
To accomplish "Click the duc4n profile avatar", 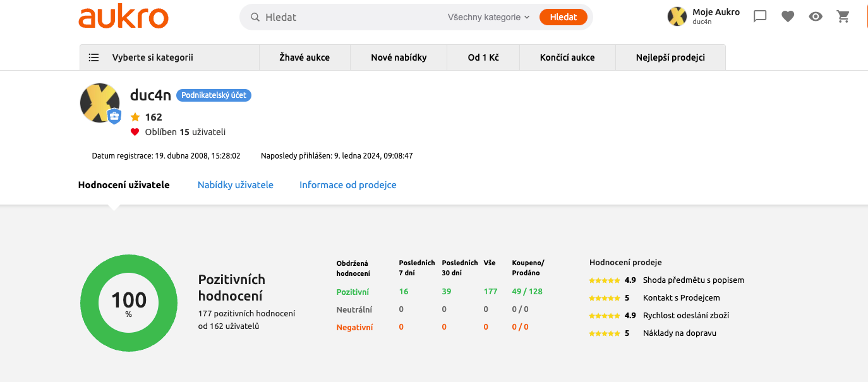I will click(100, 102).
